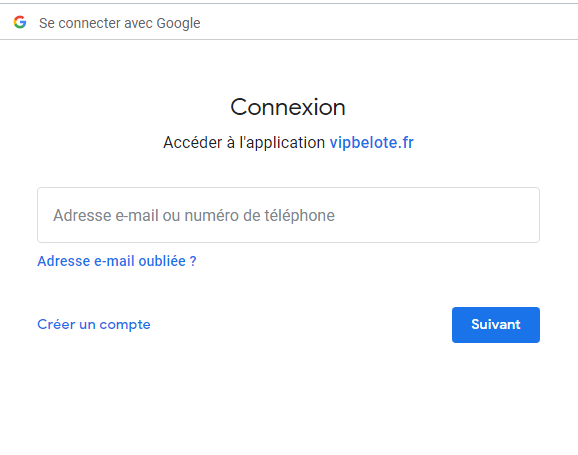
Task: Click the Connexion heading
Action: point(288,107)
